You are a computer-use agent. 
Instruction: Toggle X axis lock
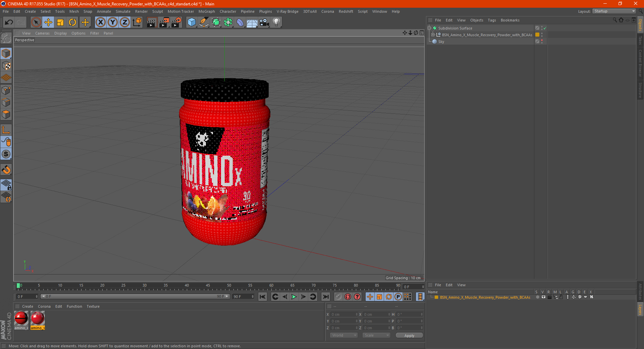pyautogui.click(x=100, y=22)
